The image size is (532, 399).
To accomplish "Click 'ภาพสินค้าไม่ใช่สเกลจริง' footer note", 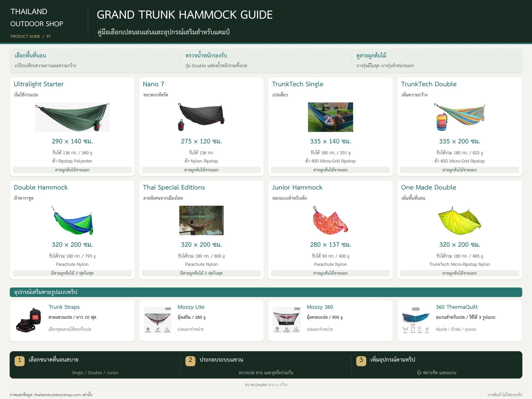I will [505, 395].
